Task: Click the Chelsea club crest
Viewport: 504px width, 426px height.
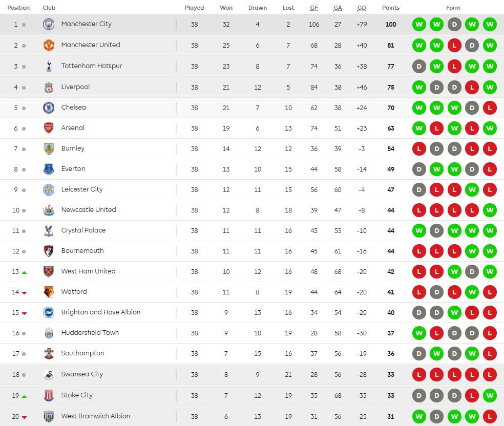Action: (x=49, y=108)
